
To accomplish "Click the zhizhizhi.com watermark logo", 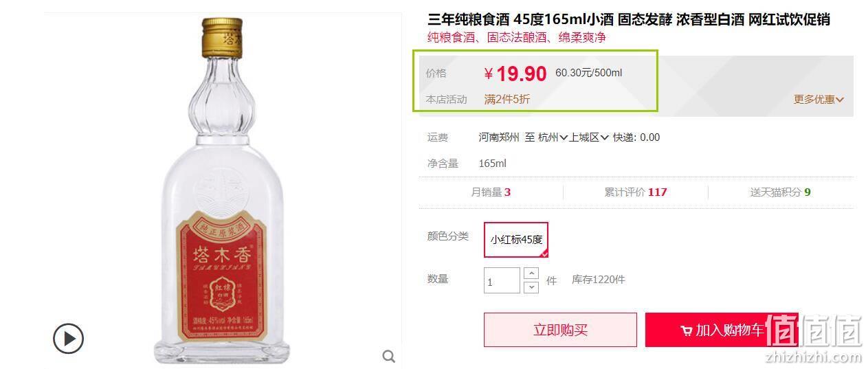I will pyautogui.click(x=813, y=339).
